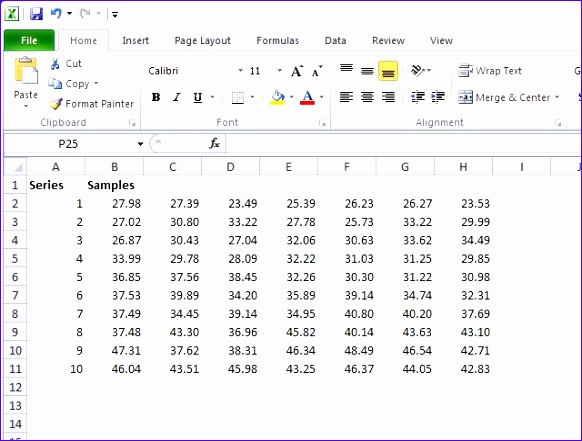
Task: Click into the formula bar
Action: 403,144
